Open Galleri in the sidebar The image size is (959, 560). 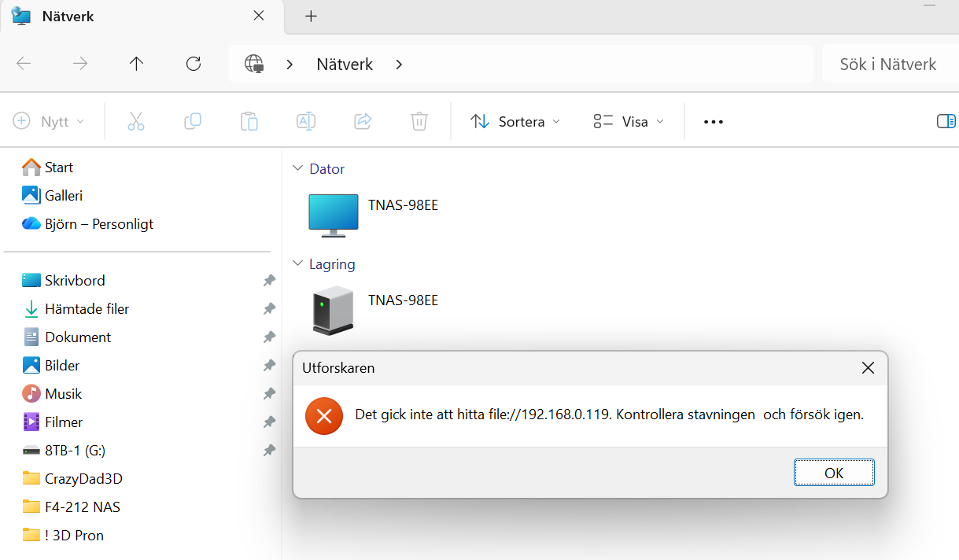(52, 195)
